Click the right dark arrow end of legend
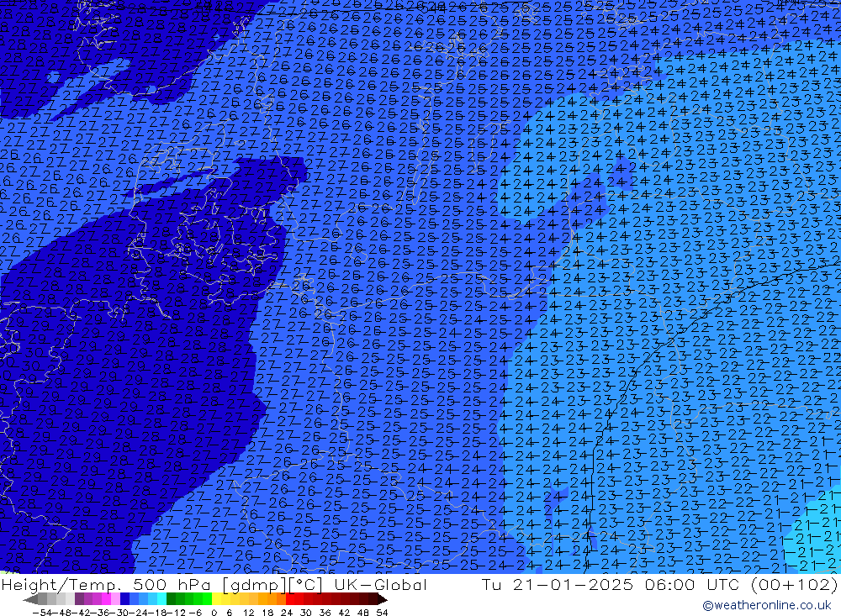The height and width of the screenshot is (616, 841). (383, 600)
